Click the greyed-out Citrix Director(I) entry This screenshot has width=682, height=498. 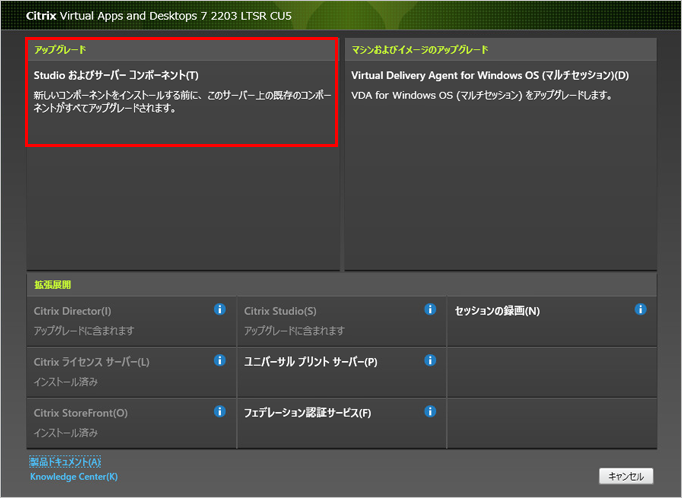click(x=72, y=311)
